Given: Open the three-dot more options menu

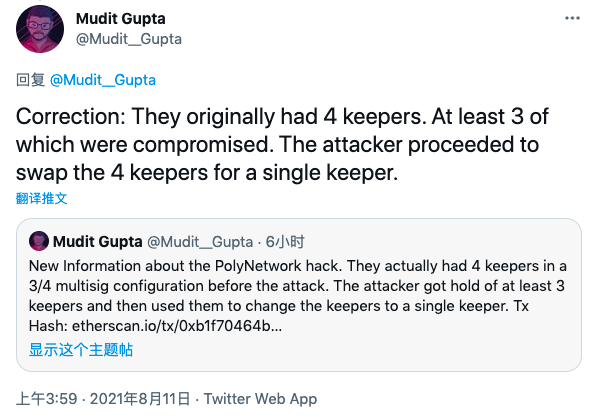Looking at the screenshot, I should click(572, 18).
